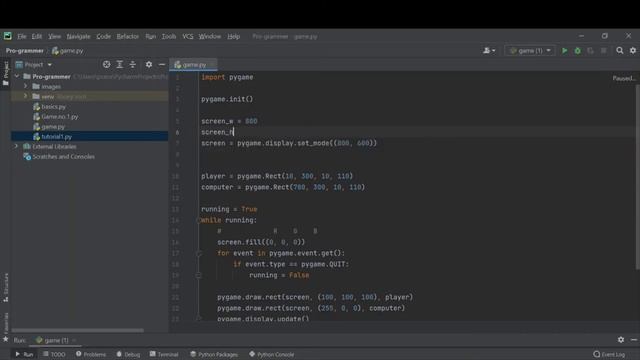Click the Paused... indicator in editor
The image size is (640, 360).
[x=624, y=78]
